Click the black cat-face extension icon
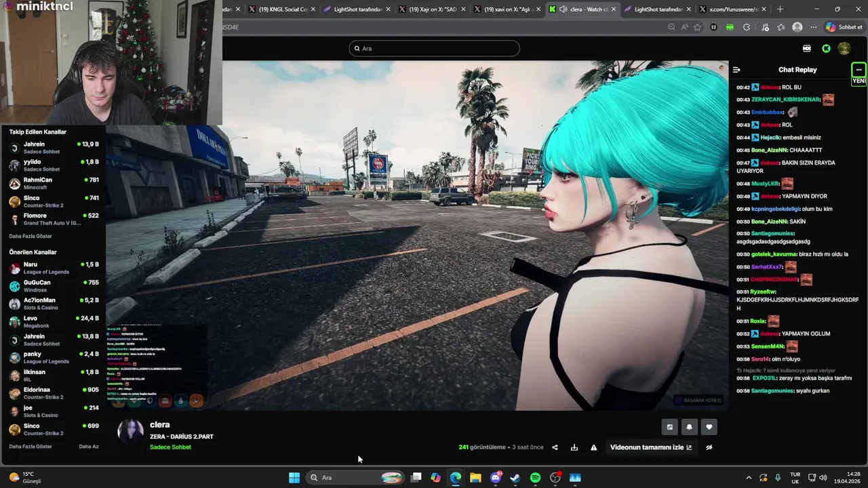The image size is (868, 488). (713, 27)
